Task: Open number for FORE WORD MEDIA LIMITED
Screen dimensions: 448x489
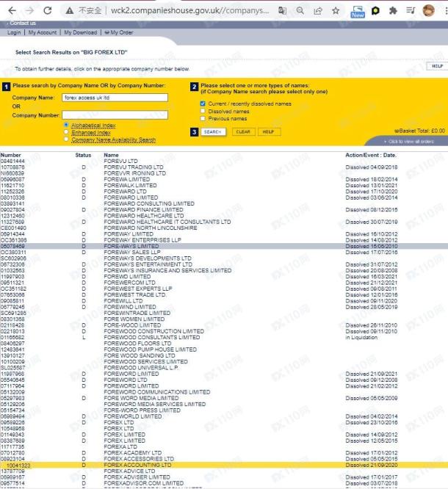Action: tap(12, 398)
